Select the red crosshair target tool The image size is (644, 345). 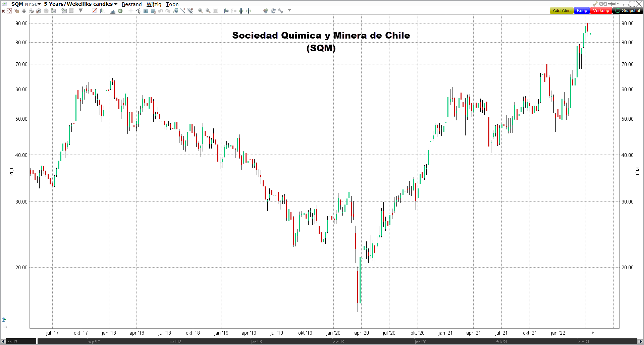pos(9,11)
